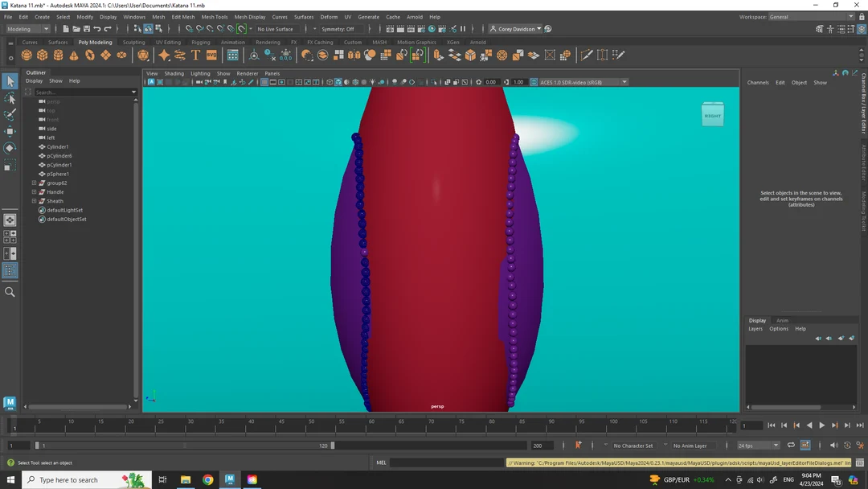The width and height of the screenshot is (868, 489).
Task: Open the Type tool to create 3D text
Action: tap(196, 54)
